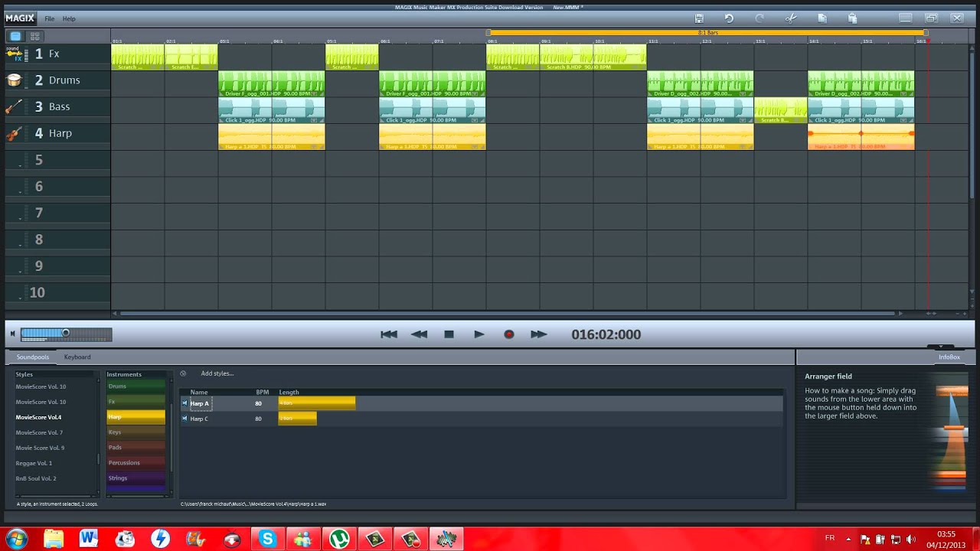
Task: Select the MovieScore Vol. 7 style
Action: pyautogui.click(x=40, y=432)
